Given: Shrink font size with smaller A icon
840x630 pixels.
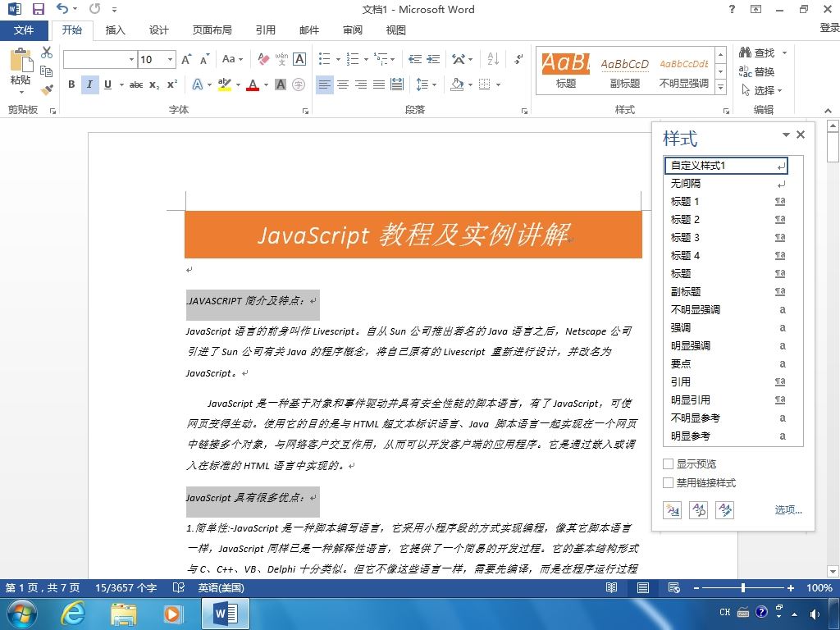Looking at the screenshot, I should pos(204,59).
